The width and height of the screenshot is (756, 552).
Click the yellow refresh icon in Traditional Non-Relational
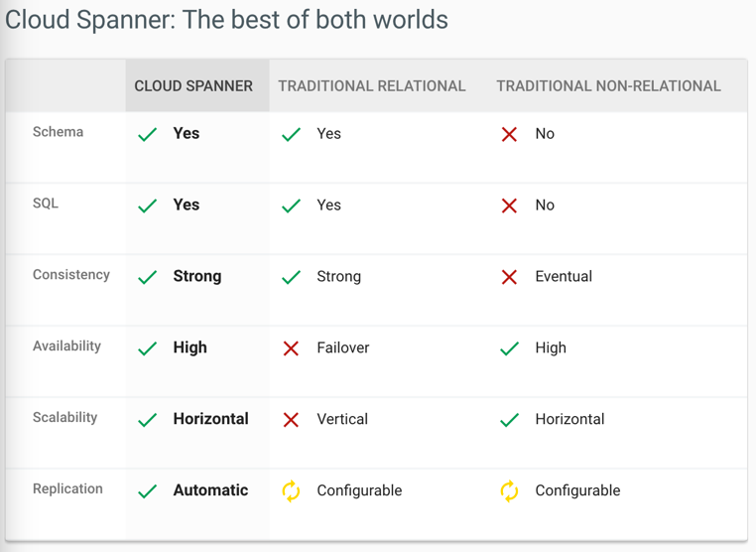tap(509, 490)
